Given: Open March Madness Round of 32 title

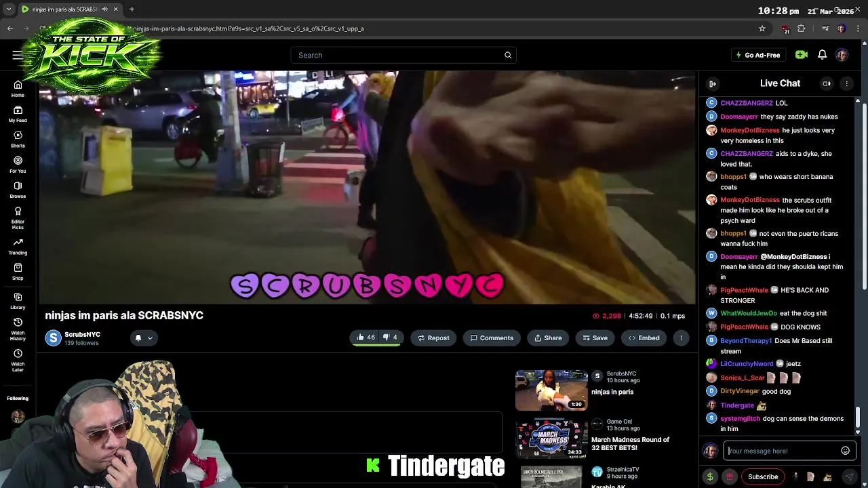Looking at the screenshot, I should (630, 443).
